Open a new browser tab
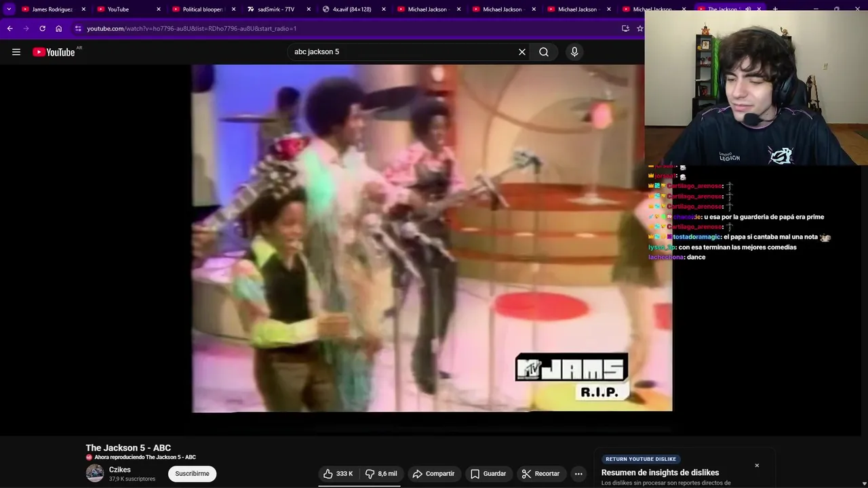 775,9
